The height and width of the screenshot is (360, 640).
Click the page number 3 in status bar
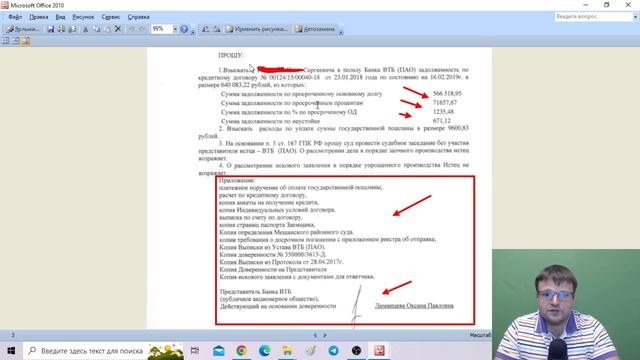click(13, 335)
